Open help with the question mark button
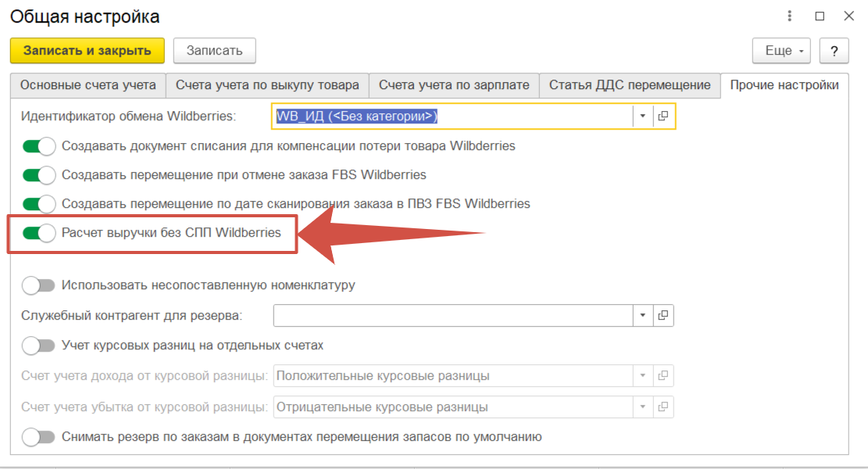868x469 pixels. [834, 51]
